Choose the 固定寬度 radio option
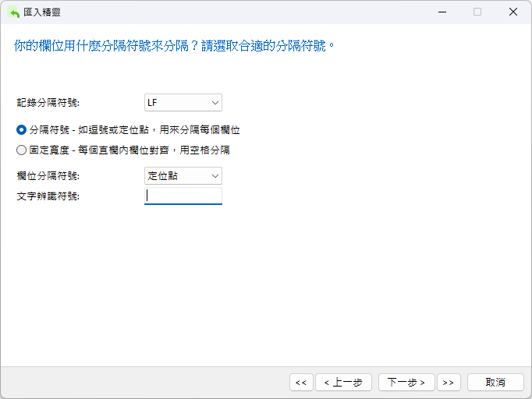532x399 pixels. (x=21, y=150)
